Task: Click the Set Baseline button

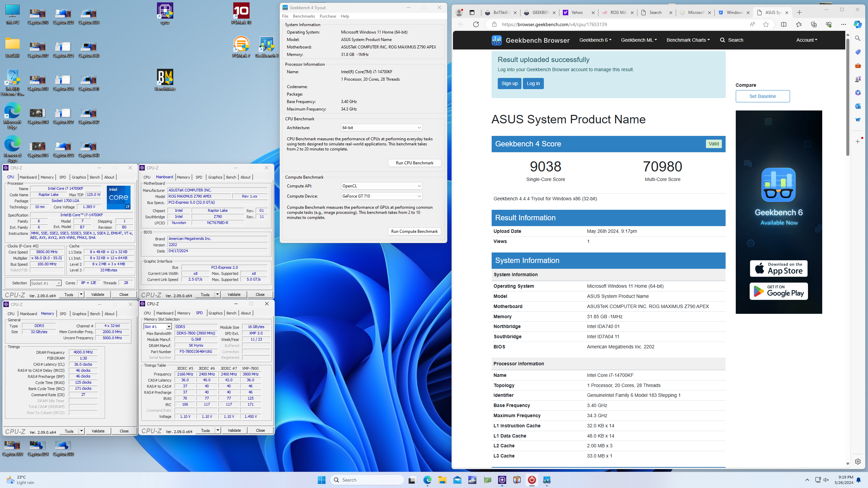Action: coord(763,96)
